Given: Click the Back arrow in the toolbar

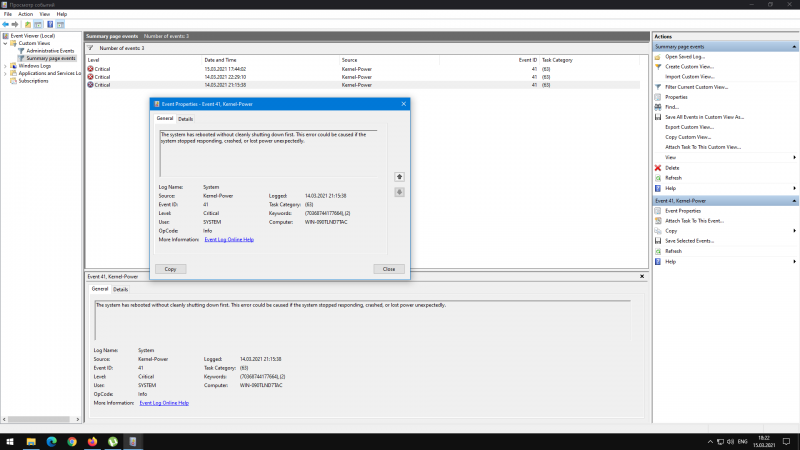Looking at the screenshot, I should point(6,24).
